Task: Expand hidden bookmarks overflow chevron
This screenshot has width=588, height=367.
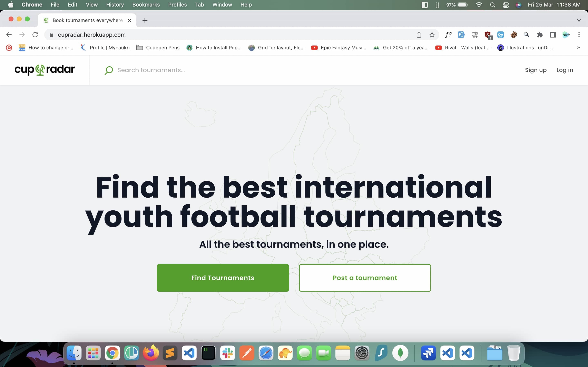Action: 579,48
